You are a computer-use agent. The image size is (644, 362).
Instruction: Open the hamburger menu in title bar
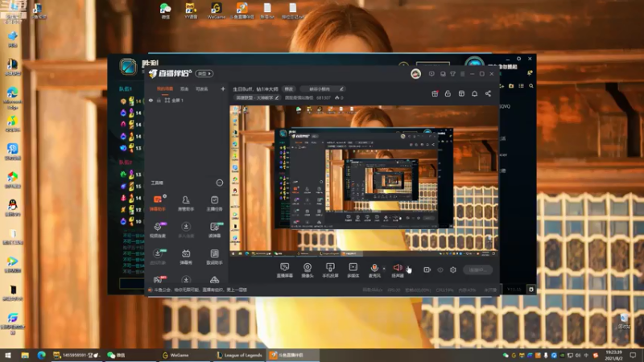(x=462, y=74)
